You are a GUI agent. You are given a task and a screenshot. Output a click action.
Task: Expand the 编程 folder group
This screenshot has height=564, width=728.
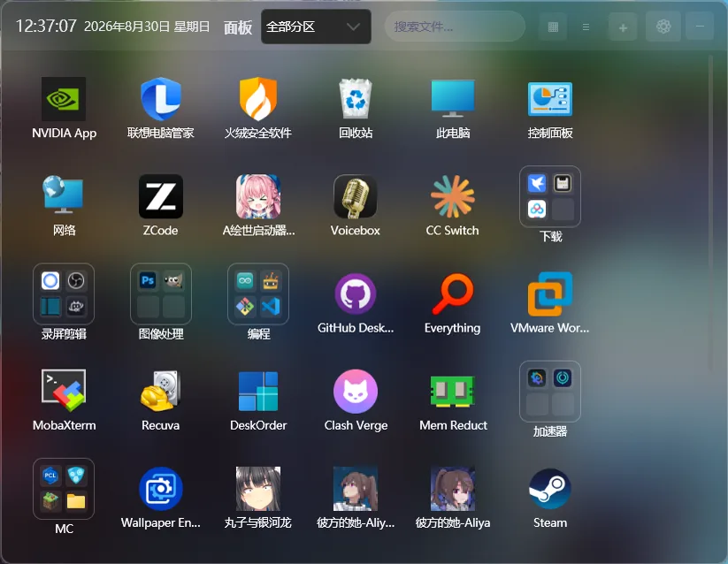tap(258, 293)
